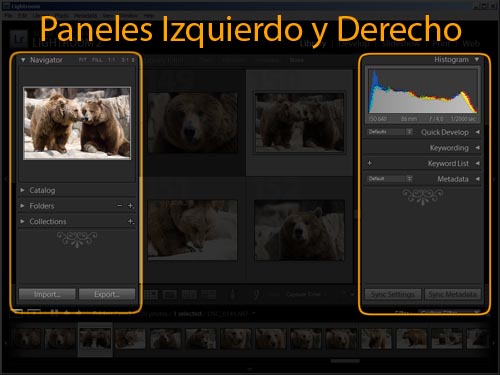Screen dimensions: 500x375
Task: Click the Keyword List plus icon
Action: tap(369, 163)
